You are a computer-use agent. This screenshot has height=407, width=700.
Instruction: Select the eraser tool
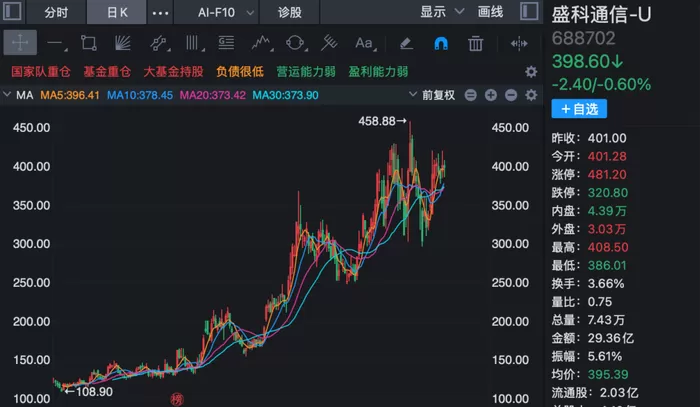tap(406, 43)
